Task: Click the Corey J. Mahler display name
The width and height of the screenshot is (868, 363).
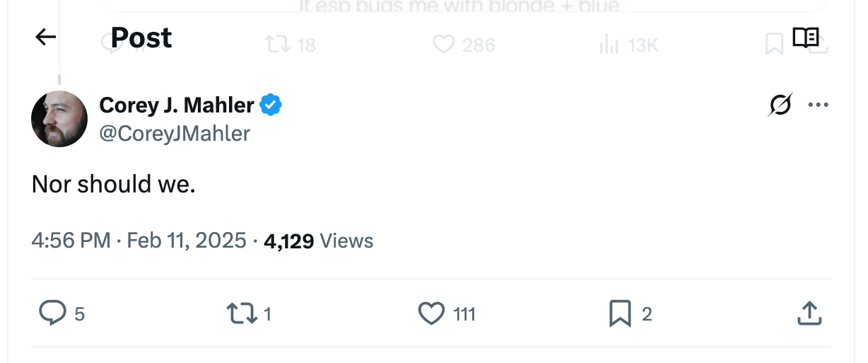Action: pos(177,105)
